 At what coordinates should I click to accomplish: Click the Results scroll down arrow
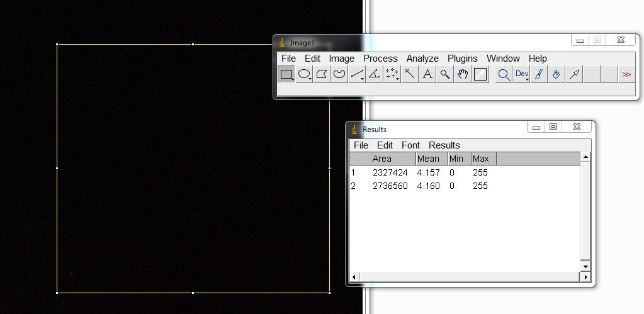click(x=585, y=267)
